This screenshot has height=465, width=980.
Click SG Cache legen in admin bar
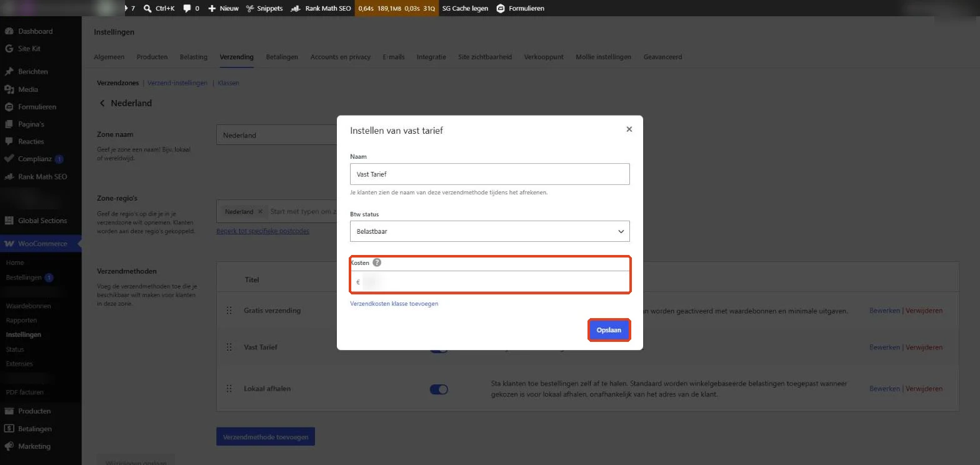pos(465,8)
